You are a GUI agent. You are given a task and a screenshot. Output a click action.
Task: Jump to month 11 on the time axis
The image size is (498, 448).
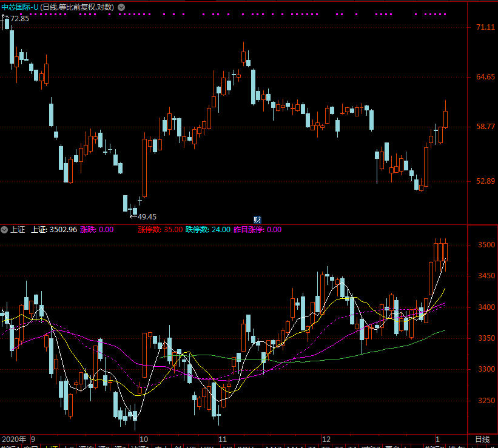223,440
